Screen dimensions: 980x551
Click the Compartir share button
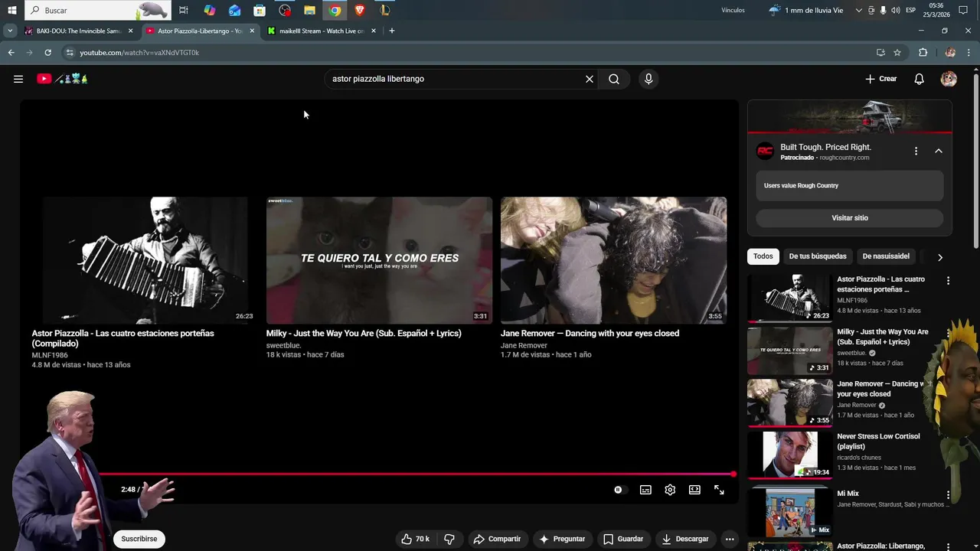(x=497, y=539)
